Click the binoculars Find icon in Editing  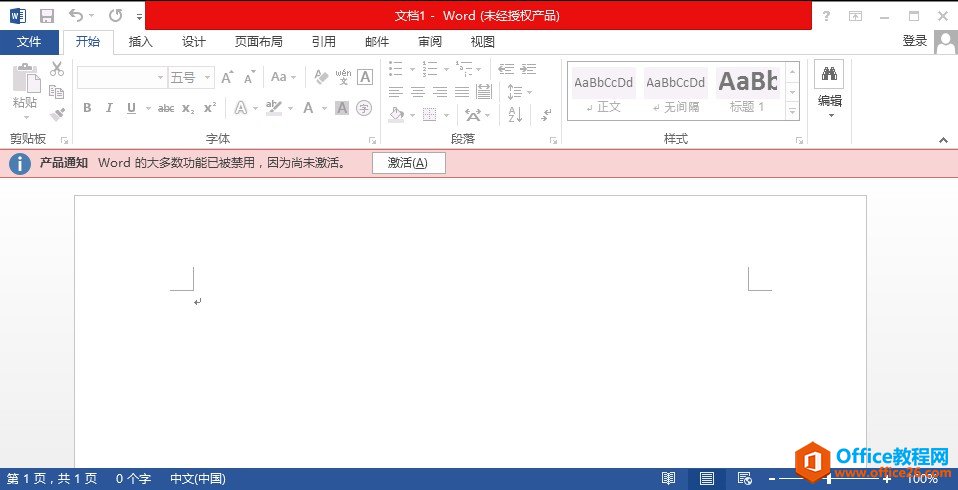(x=829, y=73)
